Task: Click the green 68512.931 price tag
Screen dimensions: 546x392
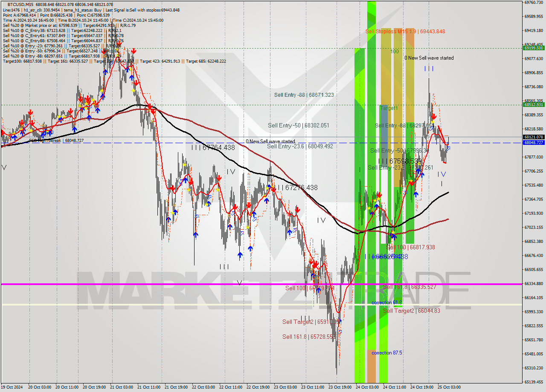Action: click(x=533, y=105)
